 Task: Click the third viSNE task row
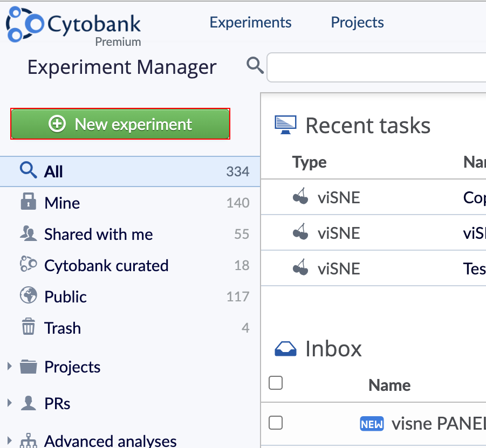pos(373,268)
